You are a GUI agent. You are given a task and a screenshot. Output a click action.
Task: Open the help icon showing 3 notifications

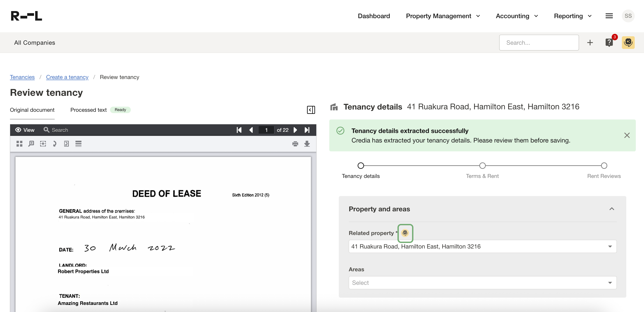609,42
